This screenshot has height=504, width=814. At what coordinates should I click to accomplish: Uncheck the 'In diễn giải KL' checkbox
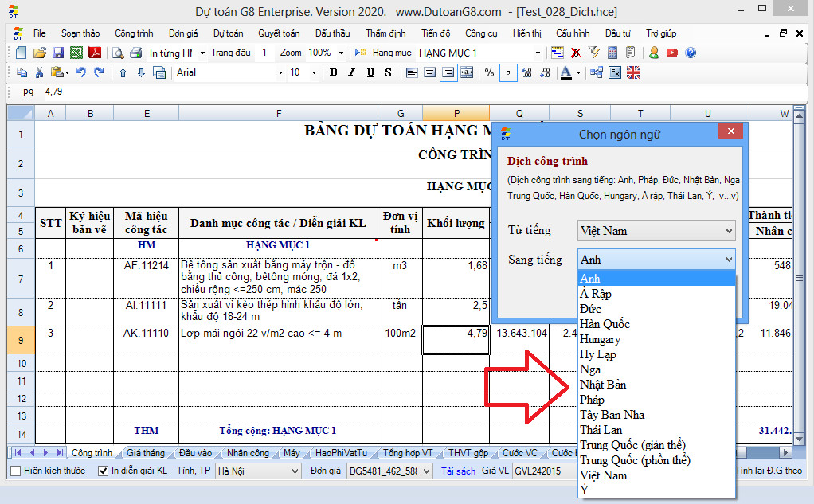103,471
